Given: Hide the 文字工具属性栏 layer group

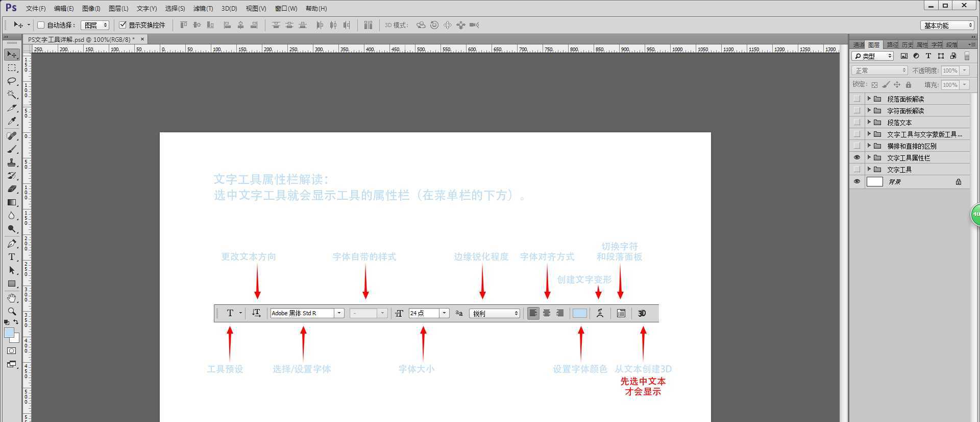Looking at the screenshot, I should [857, 158].
